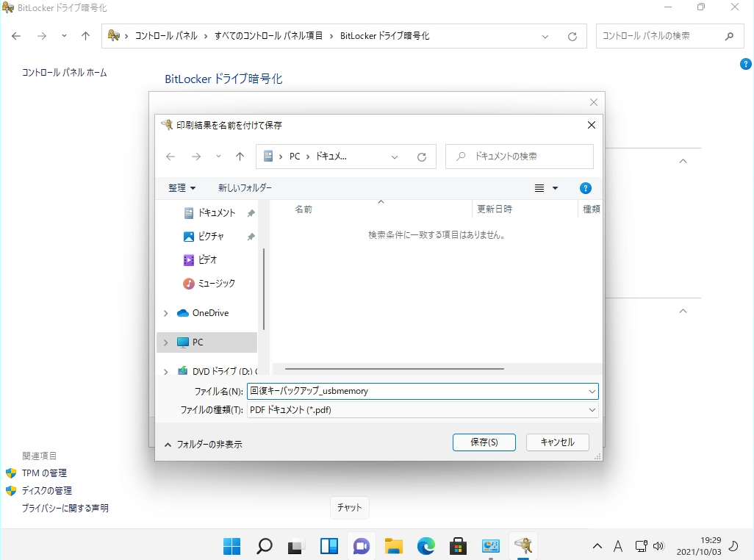754x560 pixels.
Task: Open the 整理 menu
Action: tap(182, 188)
